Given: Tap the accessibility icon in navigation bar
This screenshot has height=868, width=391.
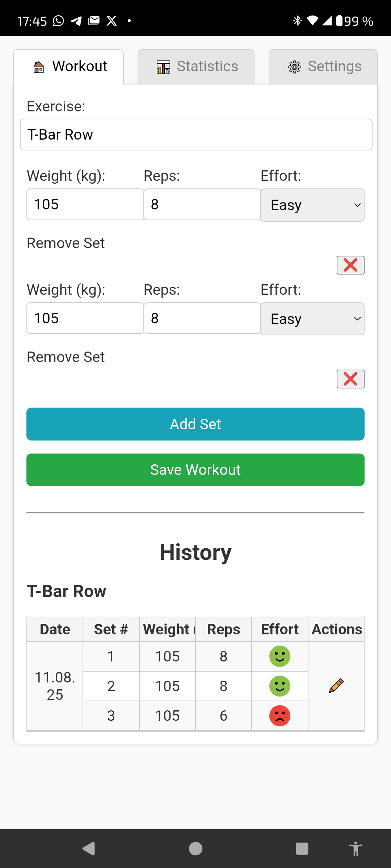Looking at the screenshot, I should click(x=356, y=848).
